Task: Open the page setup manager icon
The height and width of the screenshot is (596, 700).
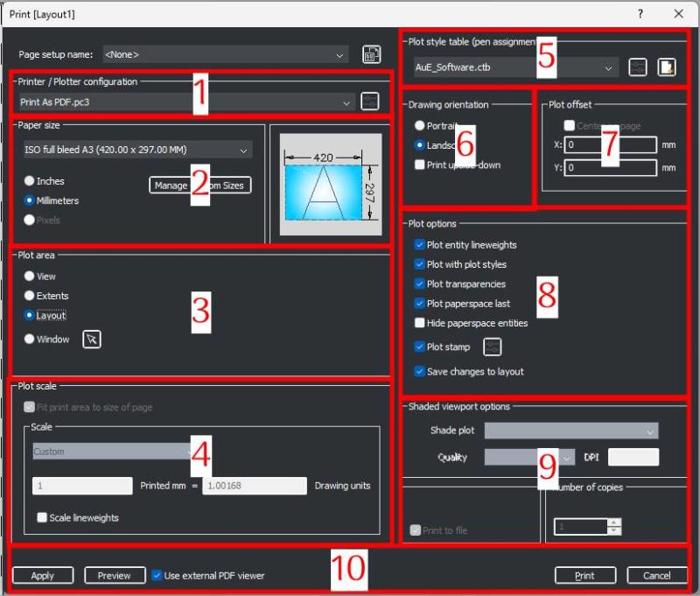Action: (x=371, y=54)
